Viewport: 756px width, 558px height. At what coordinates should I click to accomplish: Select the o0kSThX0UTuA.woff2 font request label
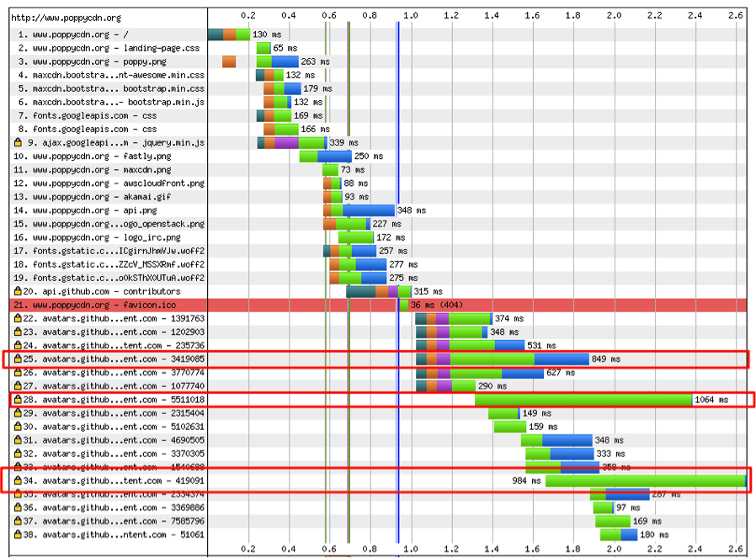[109, 278]
